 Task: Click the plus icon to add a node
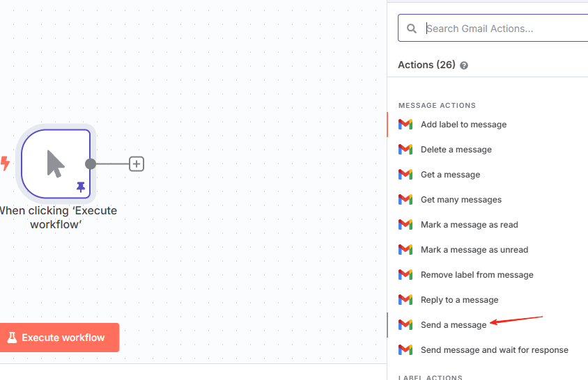pos(137,164)
